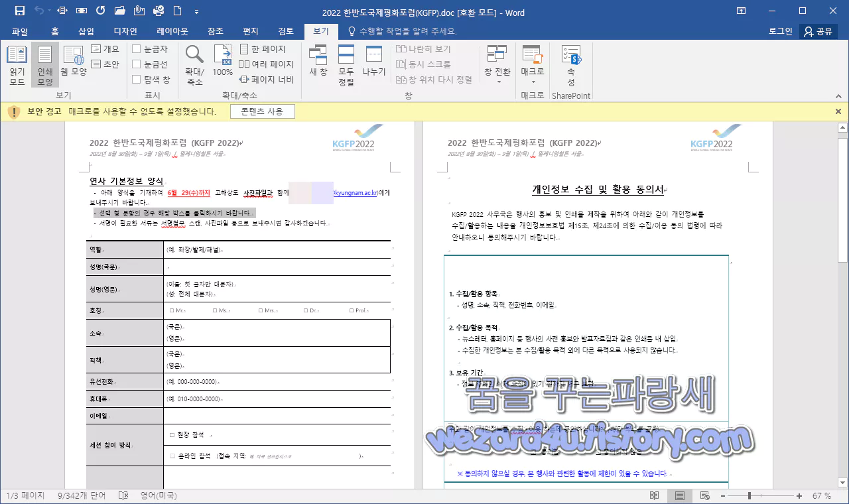849x504 pixels.
Task: Check the Ms. box in the document
Action: [216, 310]
